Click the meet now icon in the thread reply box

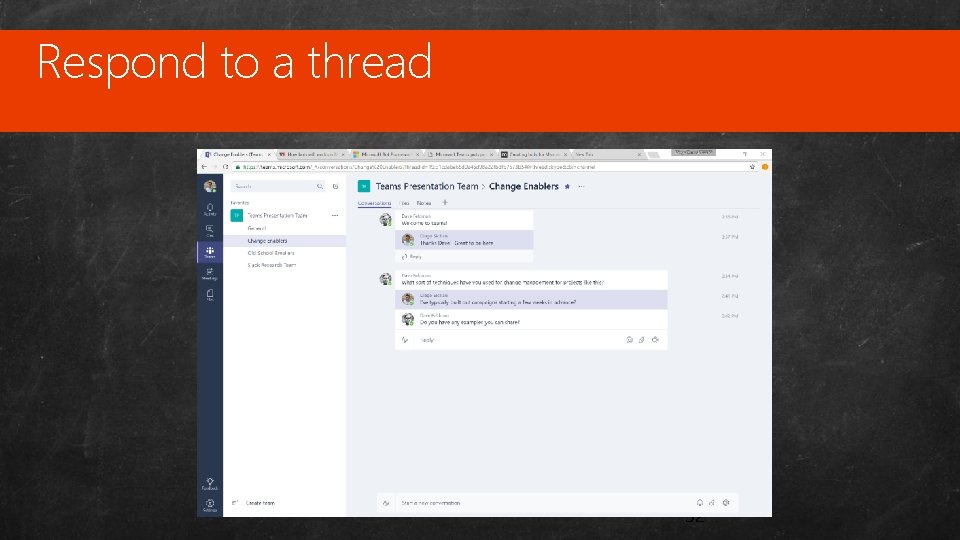coord(655,340)
